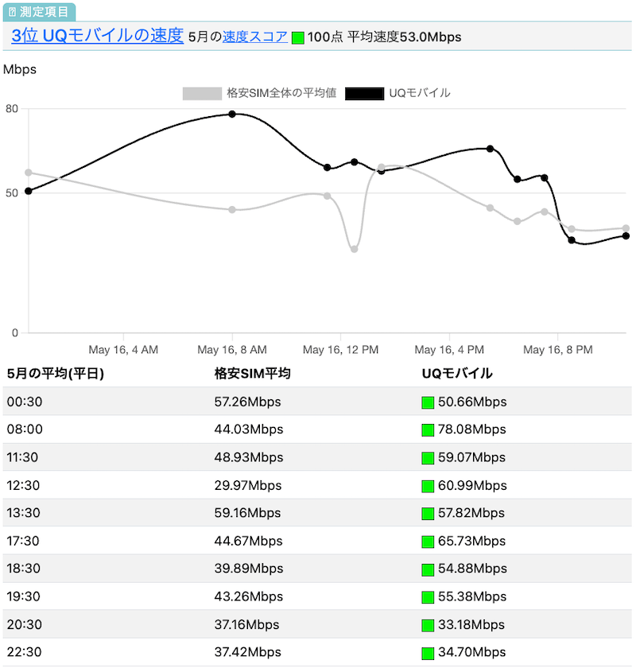This screenshot has width=636, height=672.
Task: Open the 3位 UQモバイルの速度 link
Action: (x=97, y=36)
